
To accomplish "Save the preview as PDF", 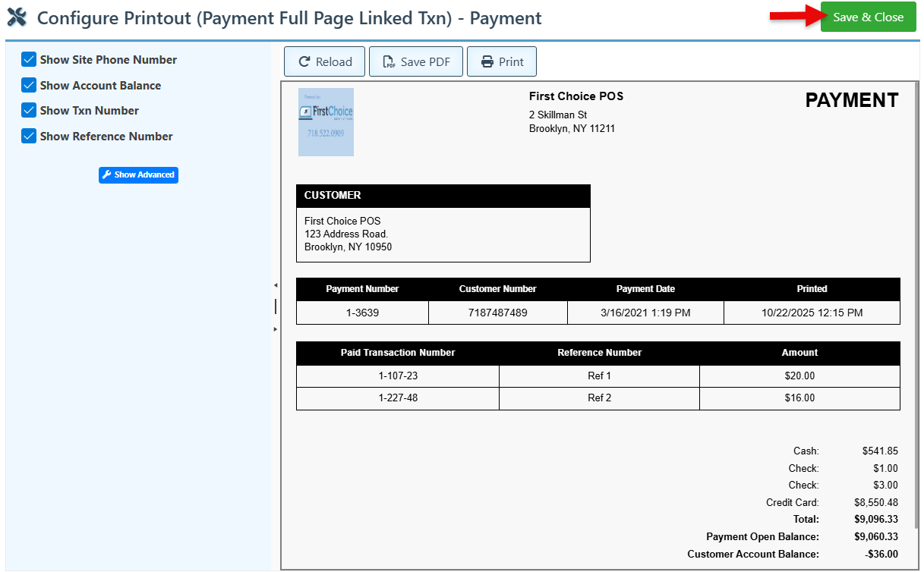I will click(x=416, y=62).
